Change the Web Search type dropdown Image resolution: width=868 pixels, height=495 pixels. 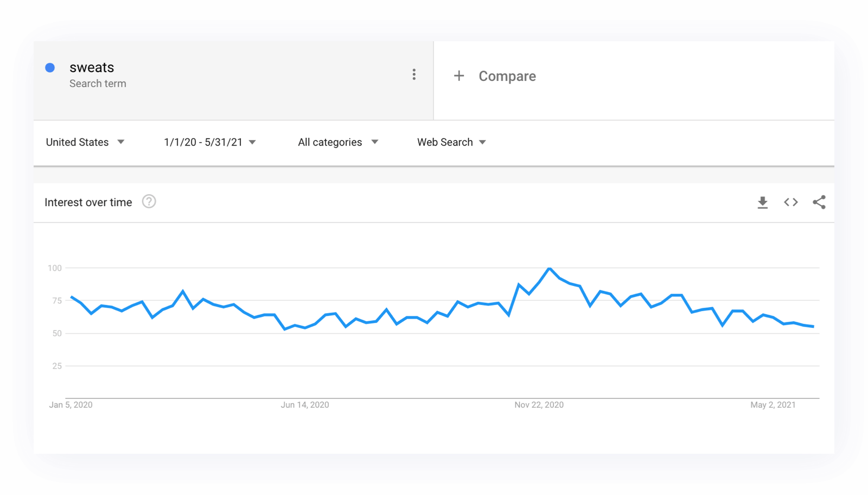click(451, 142)
